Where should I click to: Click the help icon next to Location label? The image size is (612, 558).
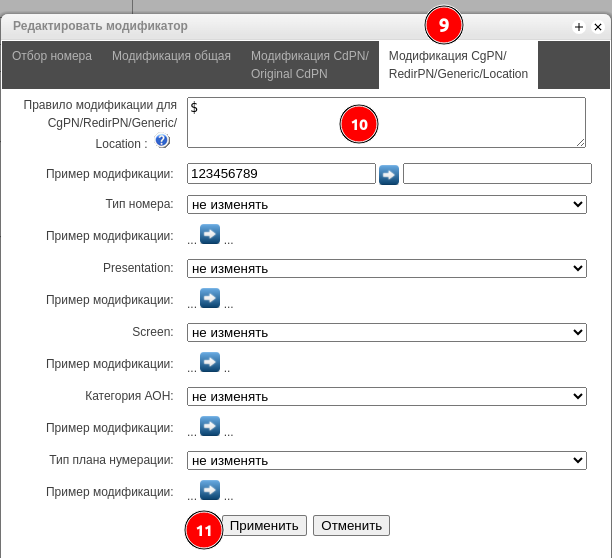pyautogui.click(x=162, y=141)
